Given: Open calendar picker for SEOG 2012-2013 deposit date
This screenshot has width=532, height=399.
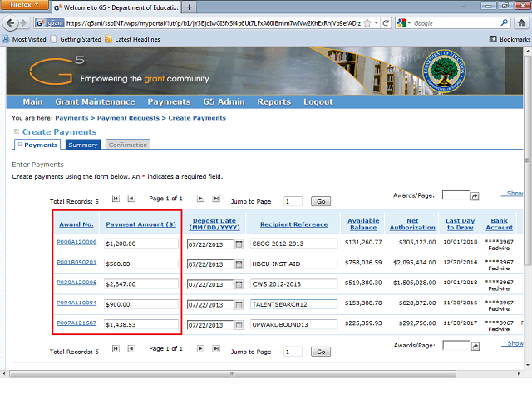Looking at the screenshot, I should (x=239, y=244).
